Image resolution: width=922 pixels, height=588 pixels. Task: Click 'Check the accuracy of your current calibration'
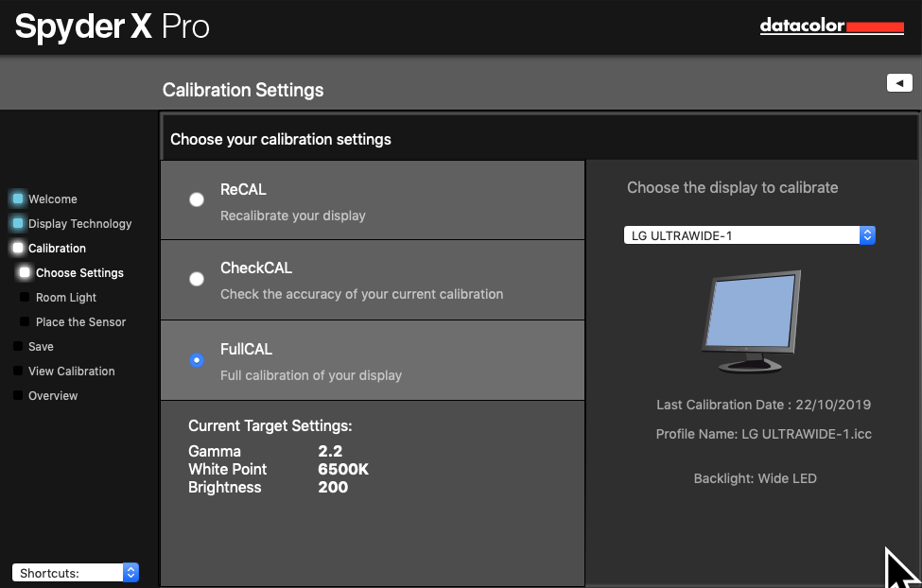point(361,294)
